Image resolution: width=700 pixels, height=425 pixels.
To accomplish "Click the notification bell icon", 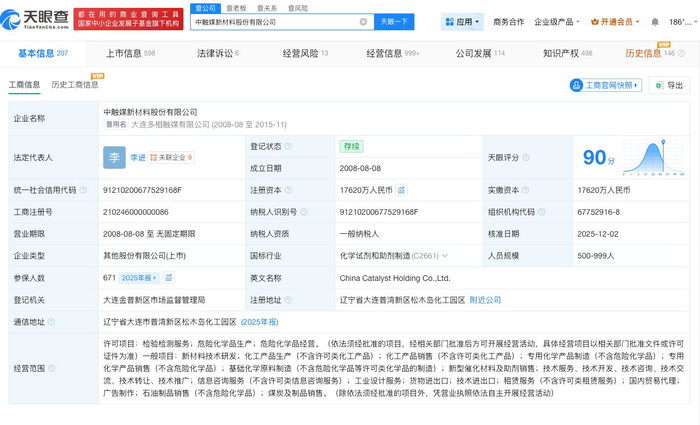I will [654, 22].
